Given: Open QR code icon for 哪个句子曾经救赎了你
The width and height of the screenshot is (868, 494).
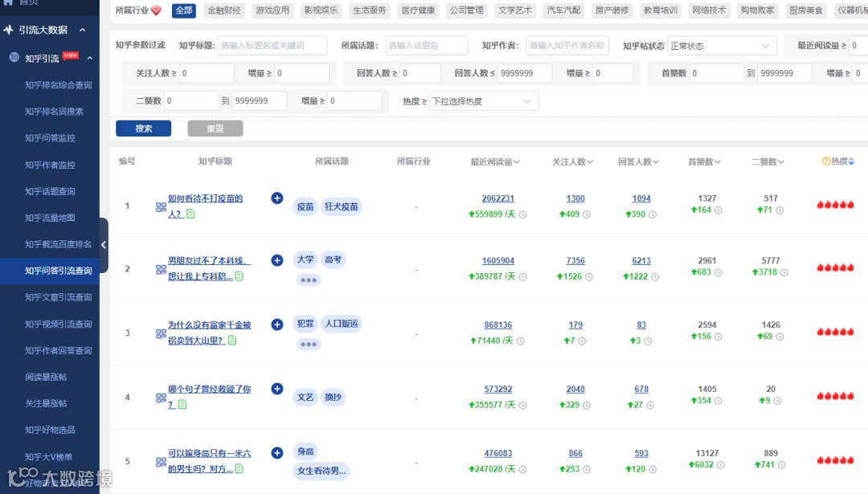Looking at the screenshot, I should point(161,398).
